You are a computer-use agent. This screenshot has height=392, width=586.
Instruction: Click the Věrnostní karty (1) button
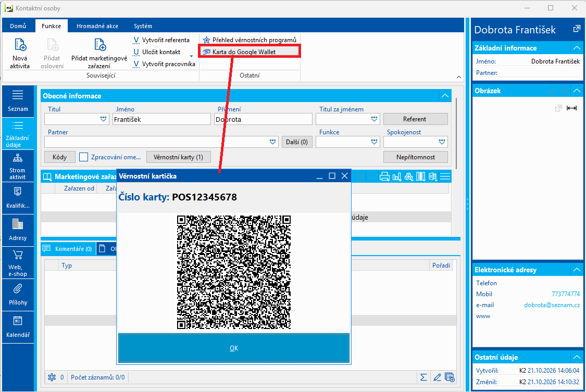click(x=179, y=157)
